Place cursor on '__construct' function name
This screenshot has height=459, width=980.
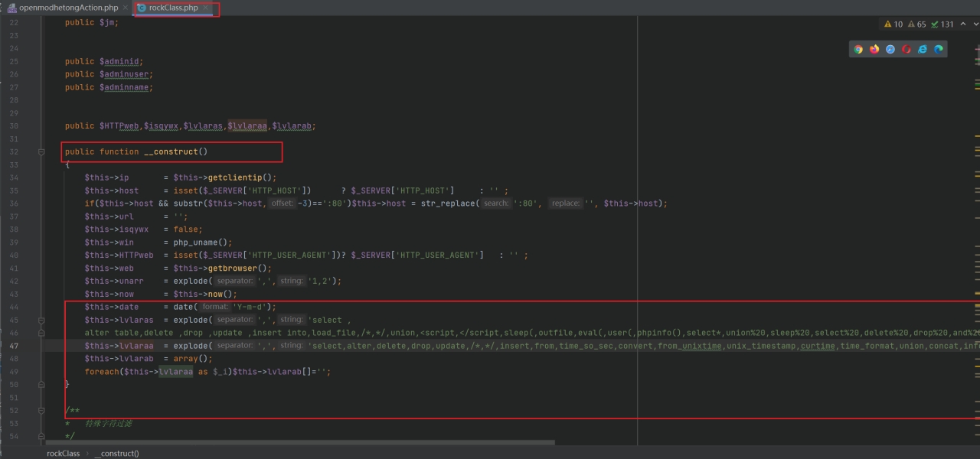click(x=171, y=152)
